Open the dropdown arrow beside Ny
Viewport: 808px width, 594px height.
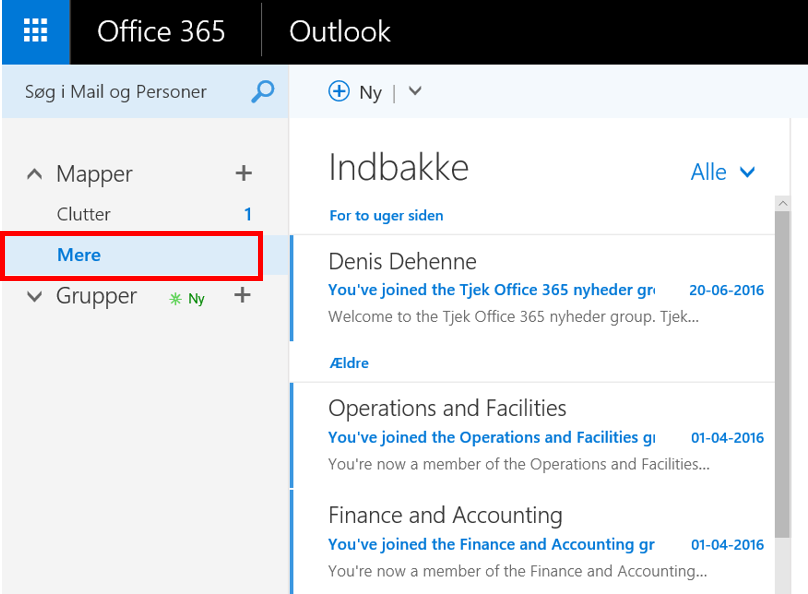(416, 92)
